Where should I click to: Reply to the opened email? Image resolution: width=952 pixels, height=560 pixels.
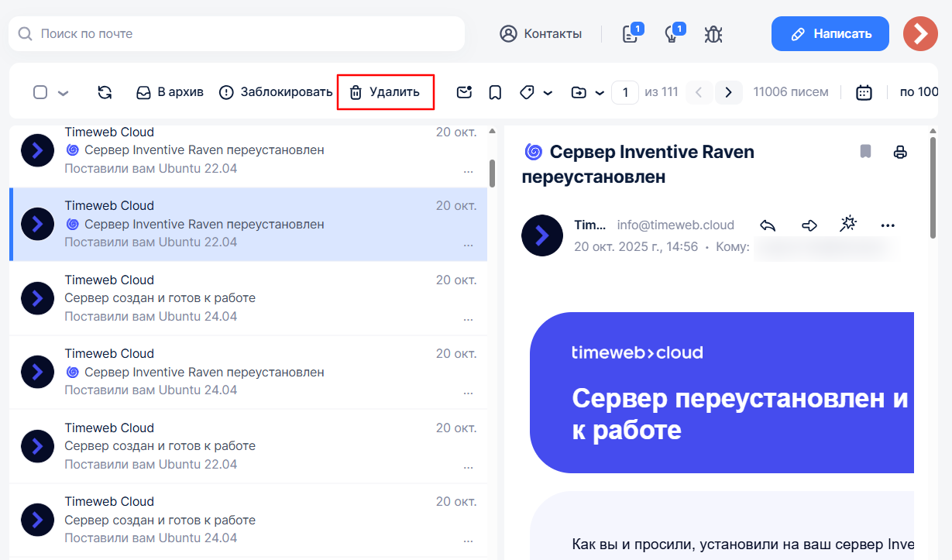[768, 225]
